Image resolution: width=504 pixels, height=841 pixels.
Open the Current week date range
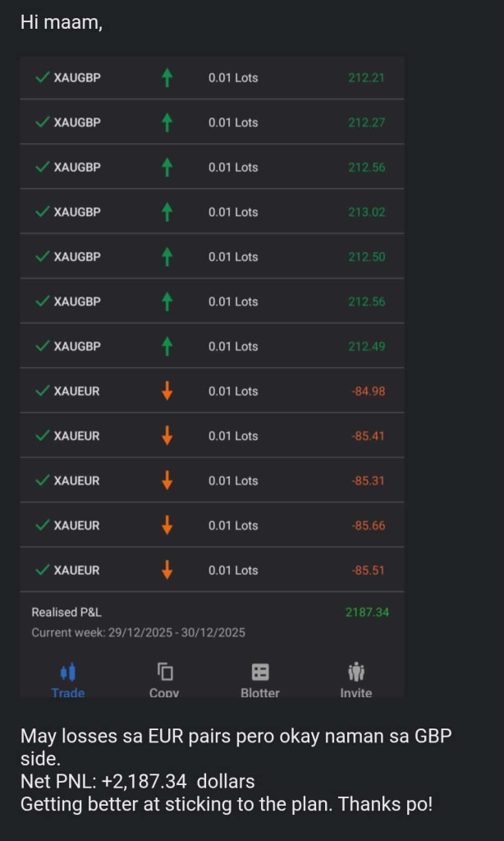pos(138,632)
